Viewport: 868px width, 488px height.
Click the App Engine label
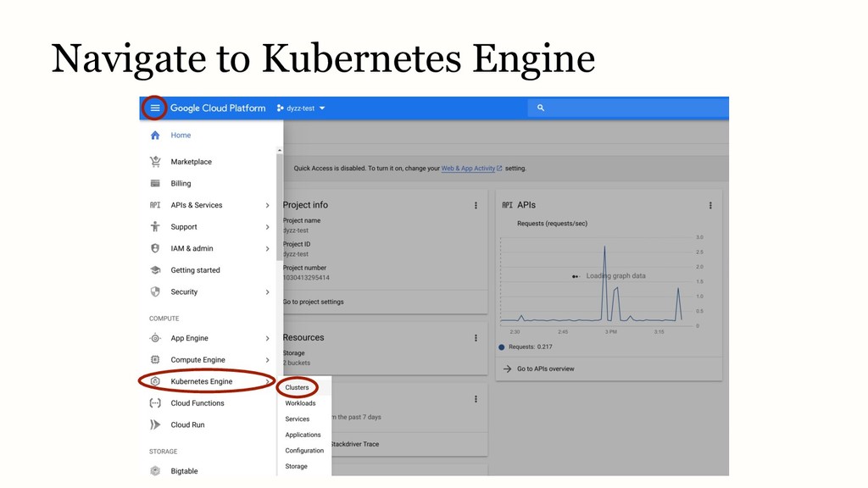[x=189, y=338]
